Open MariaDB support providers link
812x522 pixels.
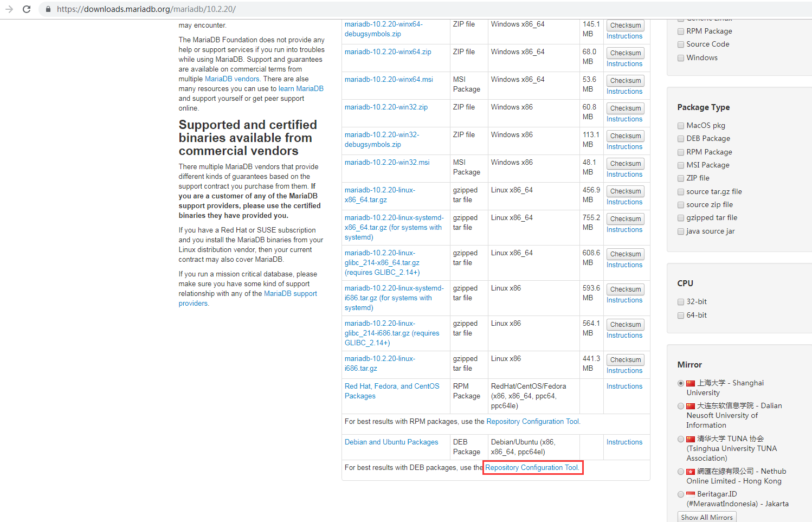248,299
